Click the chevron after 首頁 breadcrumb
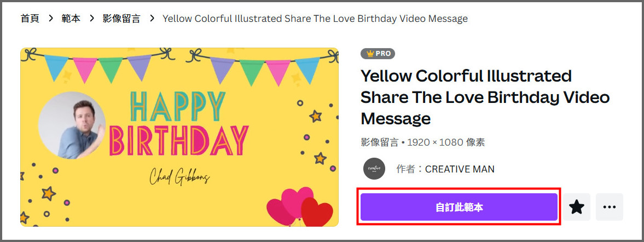Screen dimensions: 644x242 pos(51,19)
